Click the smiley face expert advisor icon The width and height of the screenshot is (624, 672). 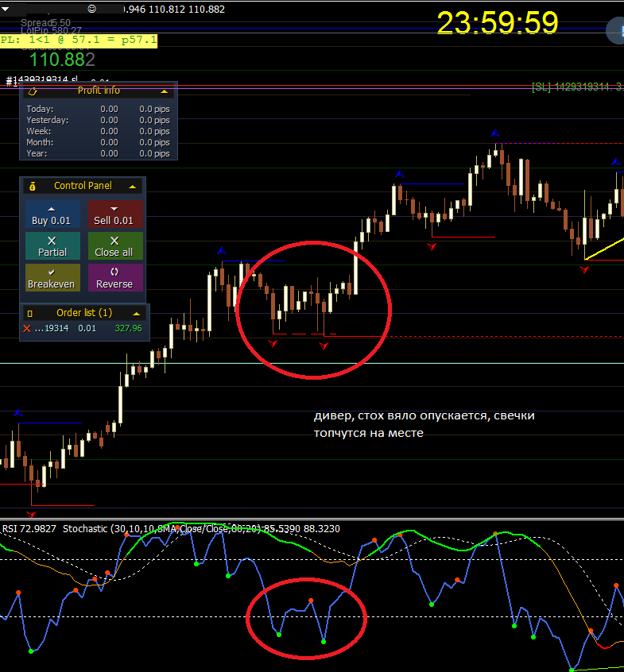(91, 9)
